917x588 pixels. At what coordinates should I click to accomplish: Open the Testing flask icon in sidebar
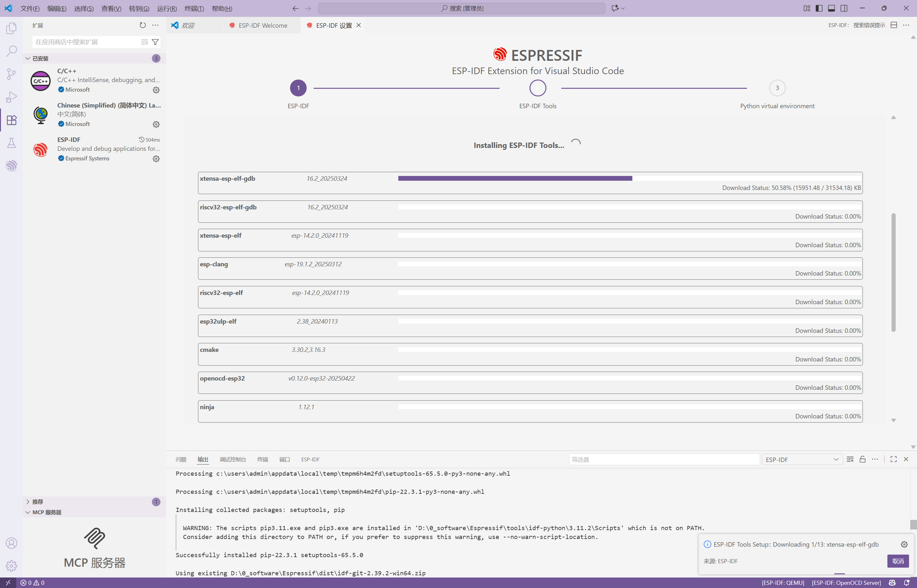11,143
